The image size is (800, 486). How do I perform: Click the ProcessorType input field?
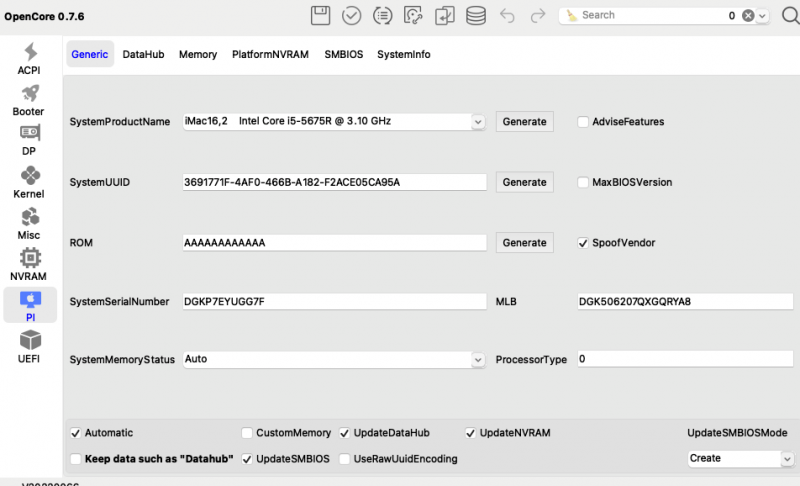pos(685,359)
